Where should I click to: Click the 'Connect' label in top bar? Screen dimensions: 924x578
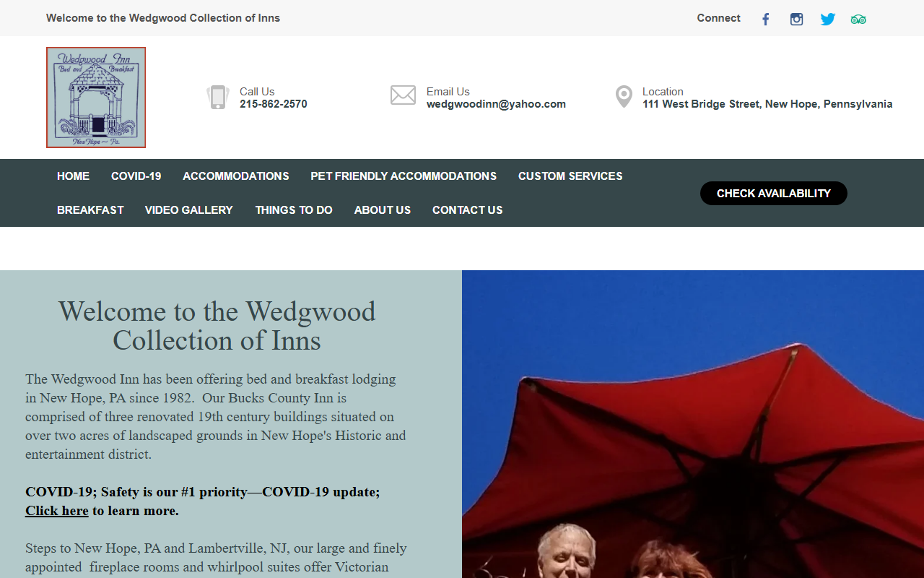719,18
